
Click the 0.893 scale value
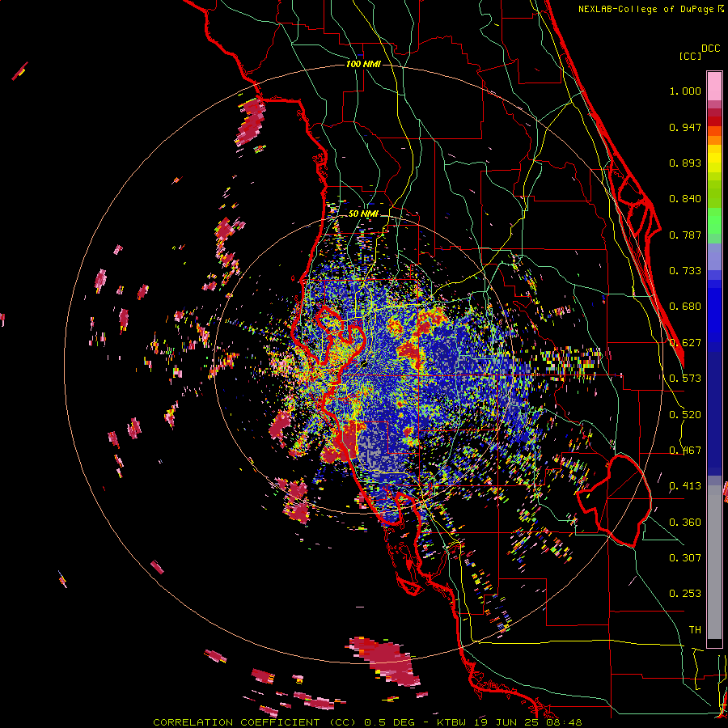(685, 163)
